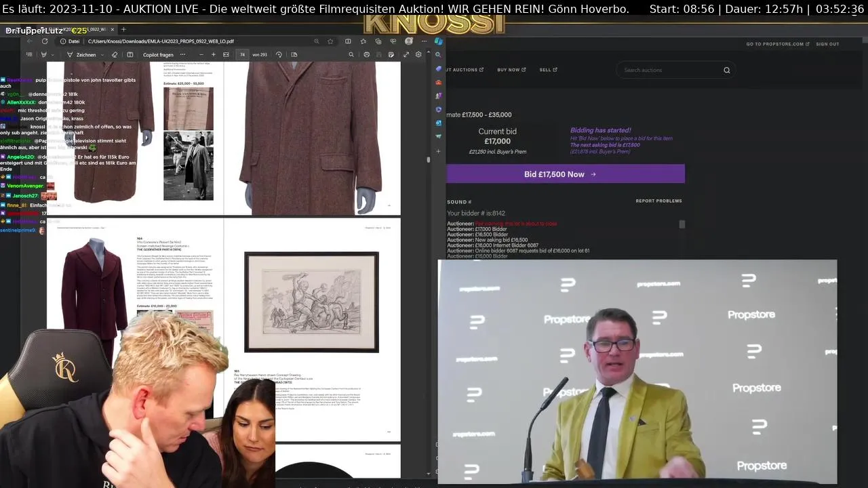Expand highlight tool color dropdown

tap(53, 55)
